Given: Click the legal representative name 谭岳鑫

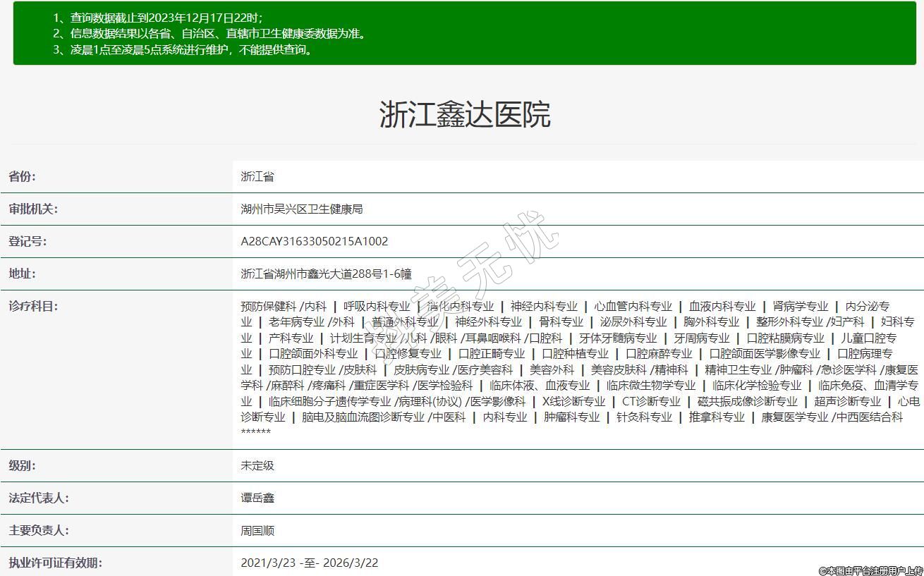Looking at the screenshot, I should 257,498.
